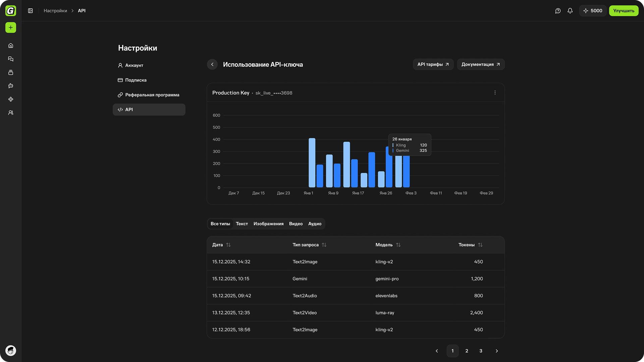Click the Улучшить upgrade button

pos(624,11)
